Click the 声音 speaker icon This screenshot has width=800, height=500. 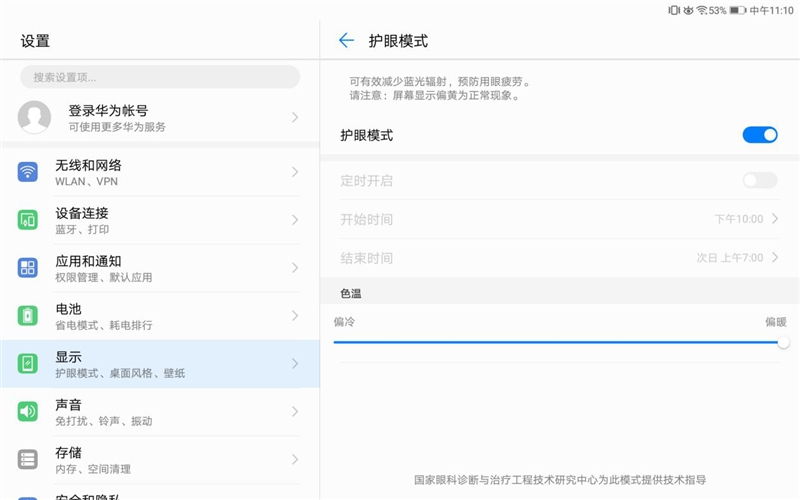click(x=28, y=412)
